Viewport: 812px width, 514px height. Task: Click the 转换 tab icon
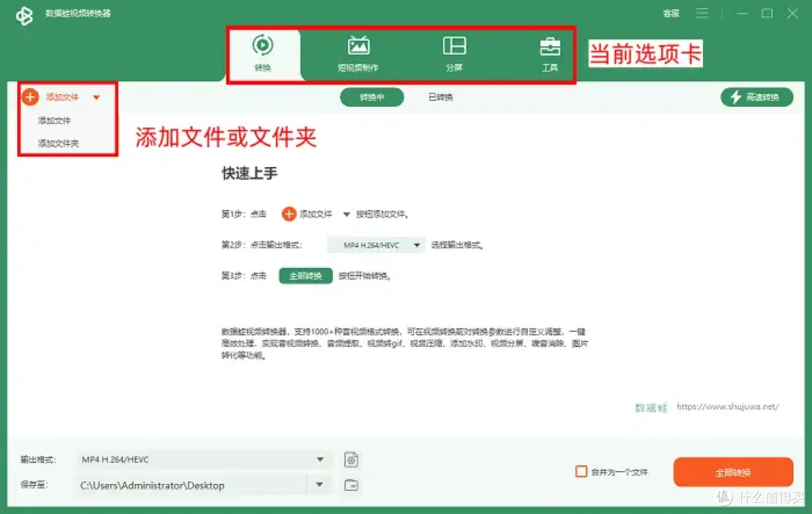[263, 46]
